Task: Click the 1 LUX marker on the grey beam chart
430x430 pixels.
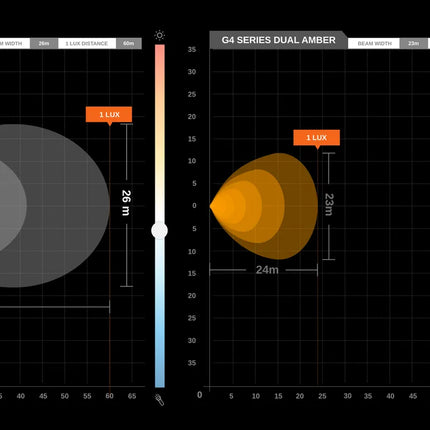Action: (x=109, y=115)
